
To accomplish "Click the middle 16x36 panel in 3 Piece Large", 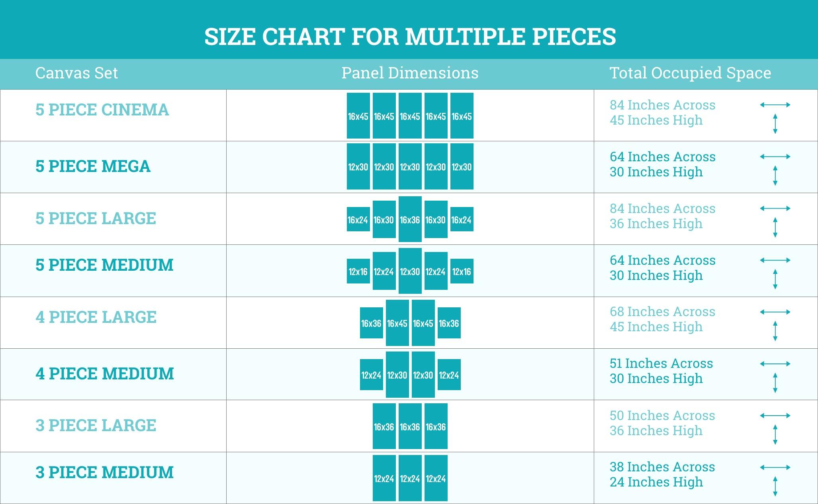I will coord(410,426).
